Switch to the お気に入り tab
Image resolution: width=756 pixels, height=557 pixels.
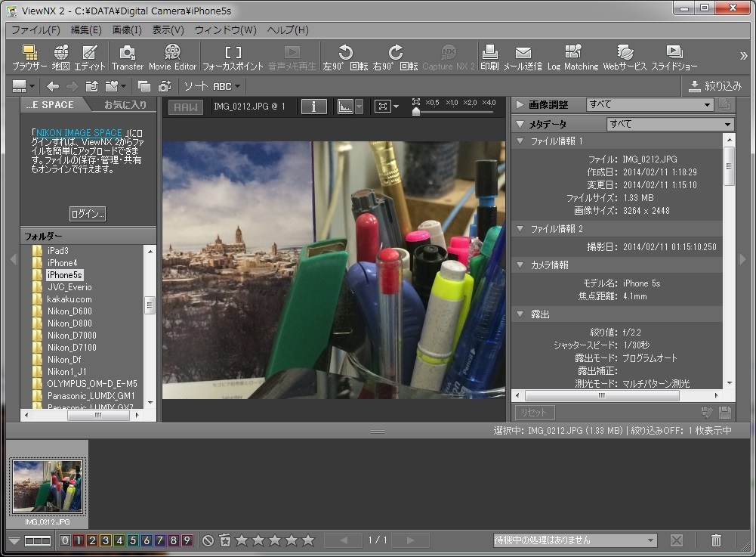[x=125, y=105]
